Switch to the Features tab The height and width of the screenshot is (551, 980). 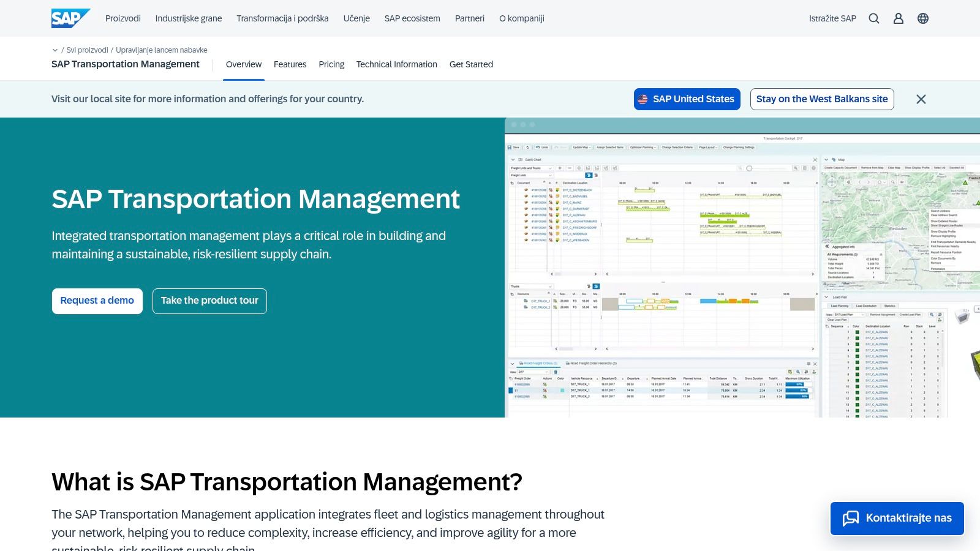(x=290, y=64)
